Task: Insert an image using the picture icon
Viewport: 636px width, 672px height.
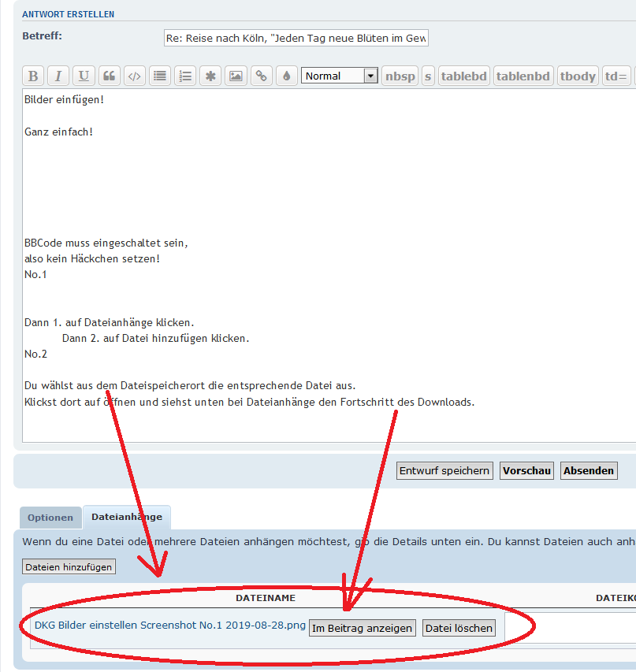Action: click(236, 76)
